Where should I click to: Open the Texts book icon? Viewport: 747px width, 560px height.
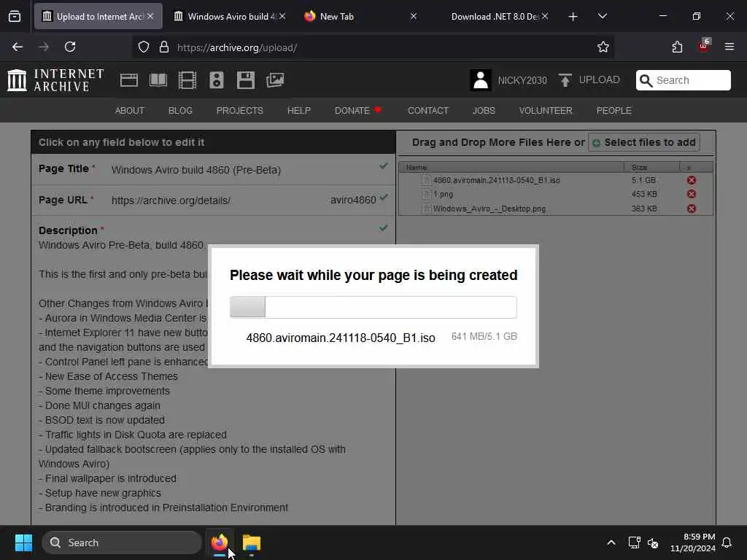click(x=158, y=80)
